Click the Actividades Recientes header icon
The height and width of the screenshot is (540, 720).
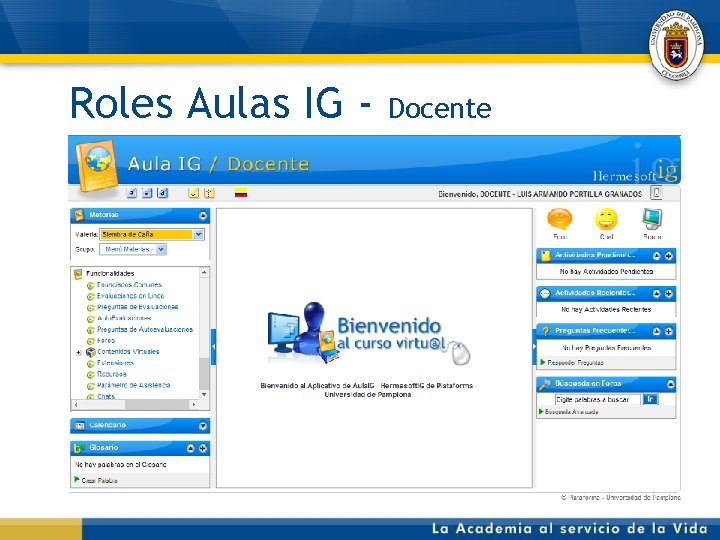click(x=545, y=294)
